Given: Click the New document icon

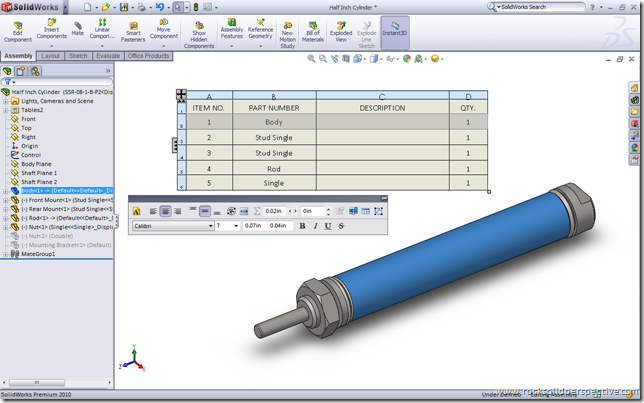Looking at the screenshot, I should 87,7.
